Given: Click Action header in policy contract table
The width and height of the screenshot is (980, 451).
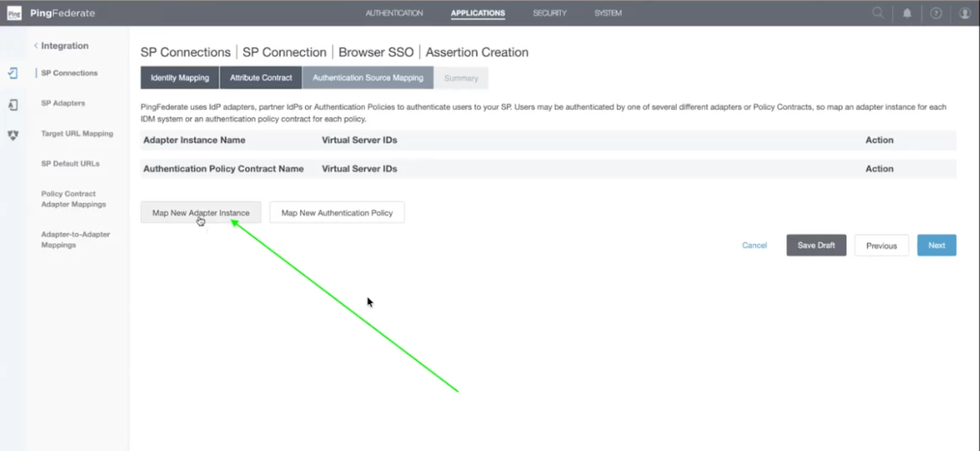Looking at the screenshot, I should click(879, 169).
